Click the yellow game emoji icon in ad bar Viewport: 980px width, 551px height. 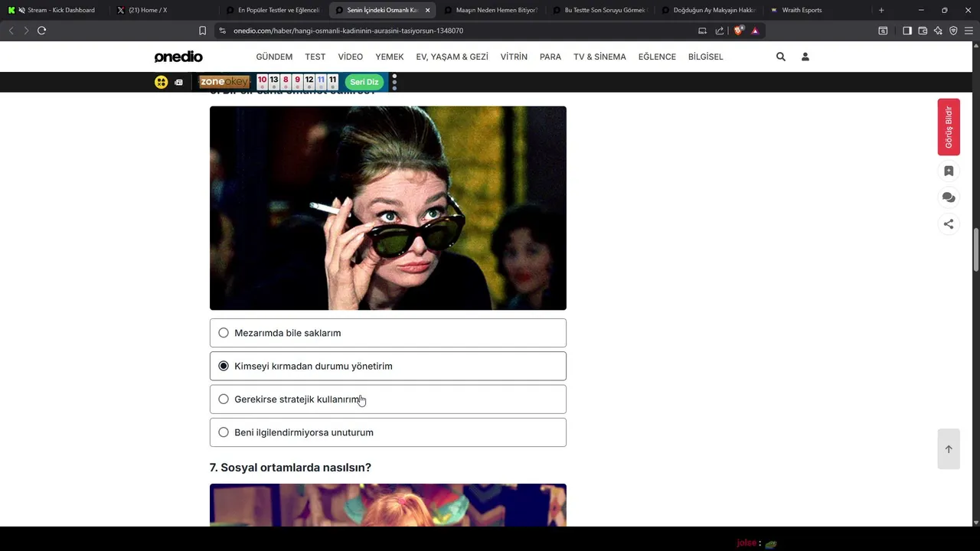161,82
